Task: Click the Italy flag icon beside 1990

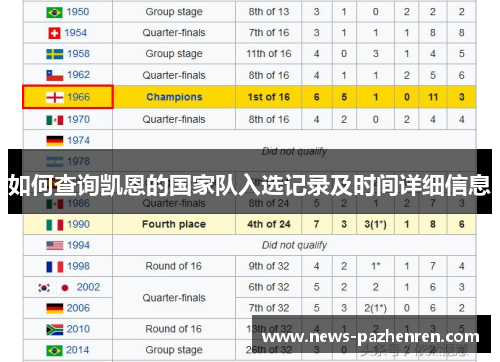Action: [54, 225]
